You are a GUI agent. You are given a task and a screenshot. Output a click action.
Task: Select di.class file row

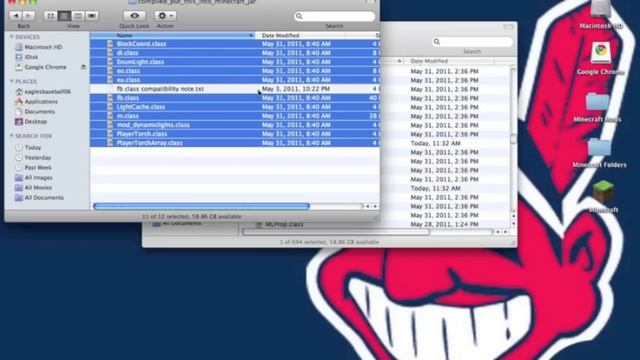pyautogui.click(x=235, y=53)
